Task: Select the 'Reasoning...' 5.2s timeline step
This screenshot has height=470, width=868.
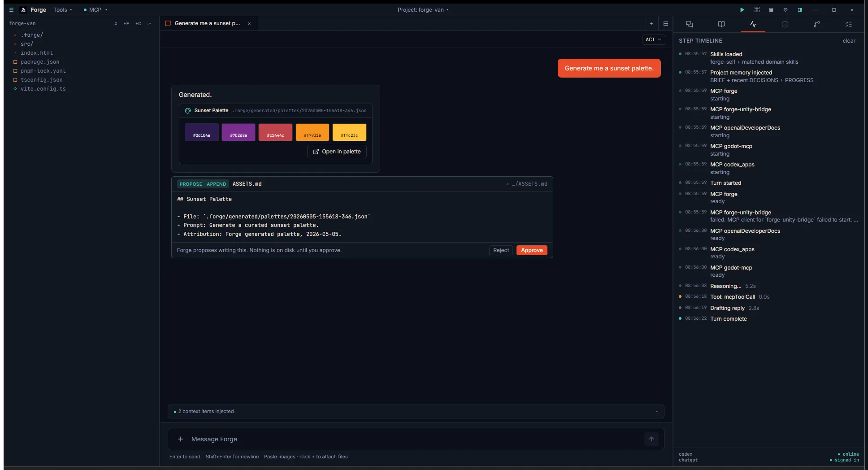Action: (x=768, y=286)
